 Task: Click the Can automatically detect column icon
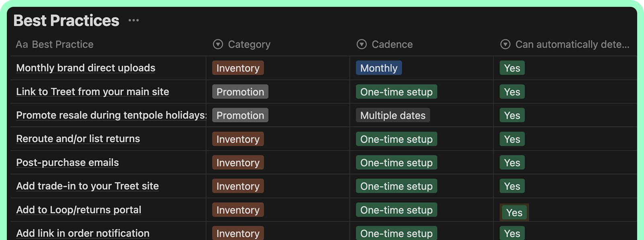(505, 44)
